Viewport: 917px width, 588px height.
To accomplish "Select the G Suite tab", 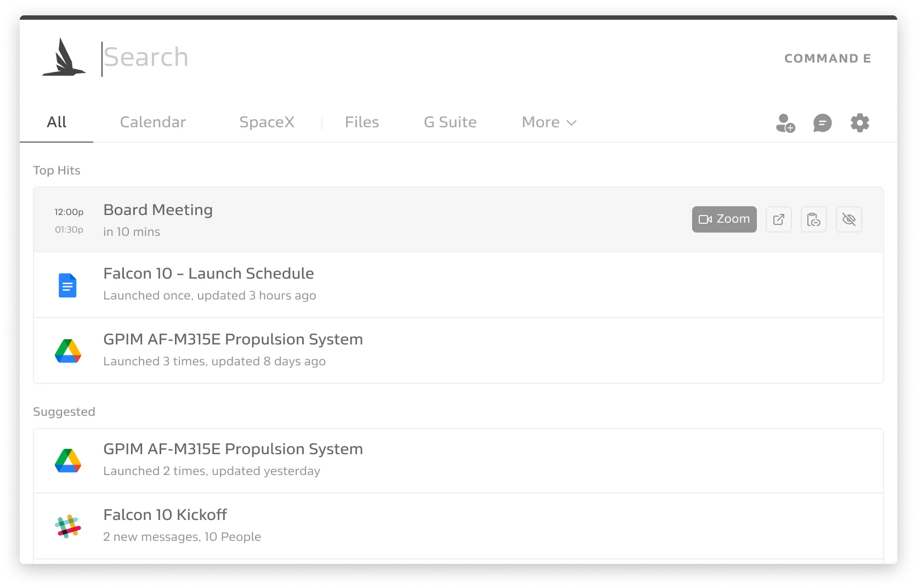I will (450, 122).
